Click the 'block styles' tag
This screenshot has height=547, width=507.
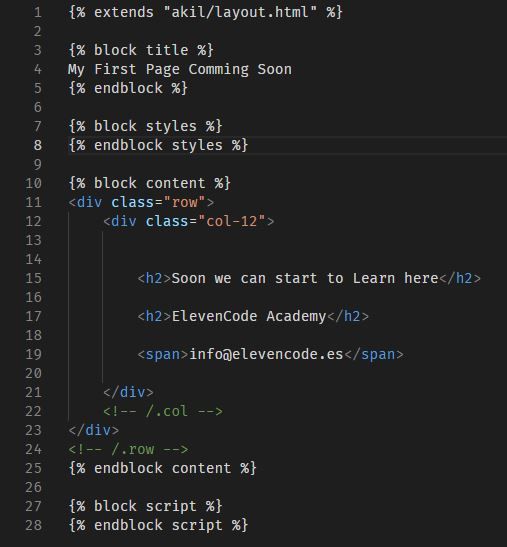coord(145,126)
